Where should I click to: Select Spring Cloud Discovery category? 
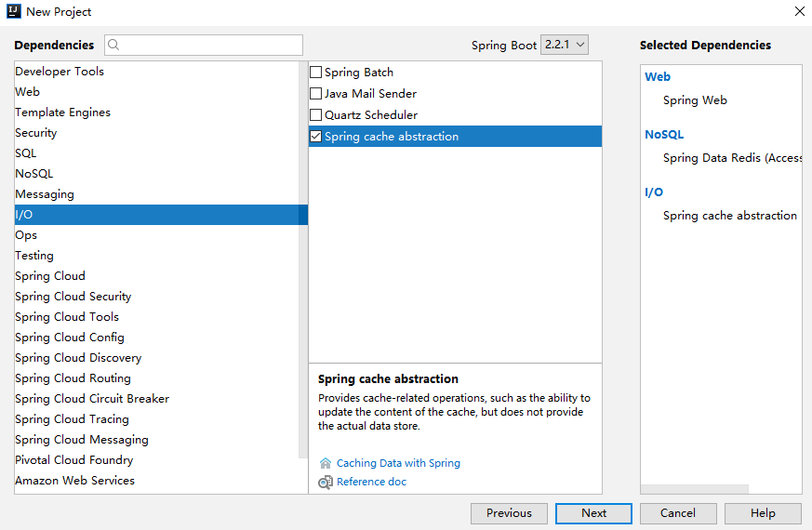click(156, 358)
